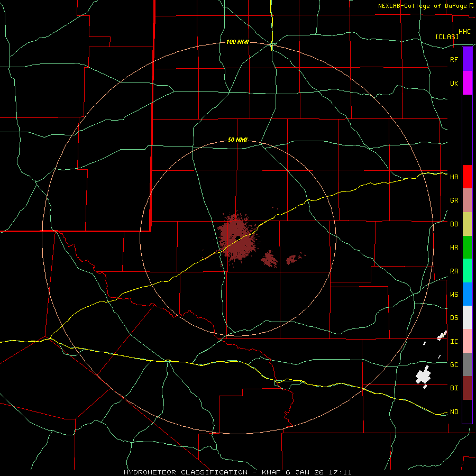Click the RF legend label

[454, 59]
